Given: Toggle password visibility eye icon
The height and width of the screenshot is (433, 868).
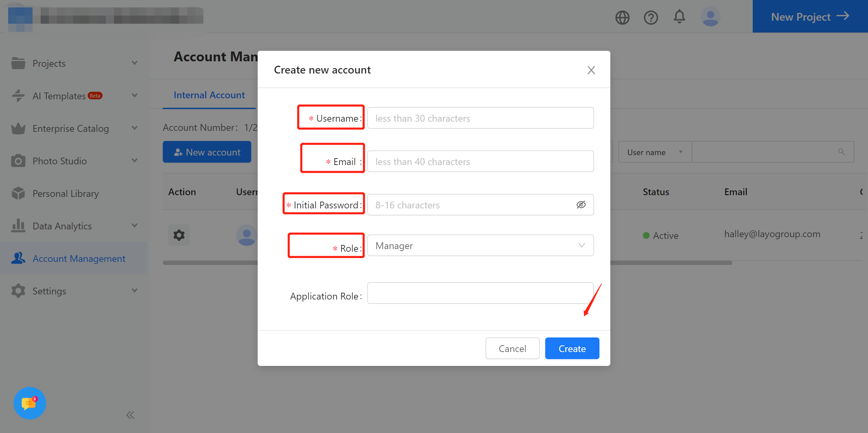Looking at the screenshot, I should [x=581, y=205].
